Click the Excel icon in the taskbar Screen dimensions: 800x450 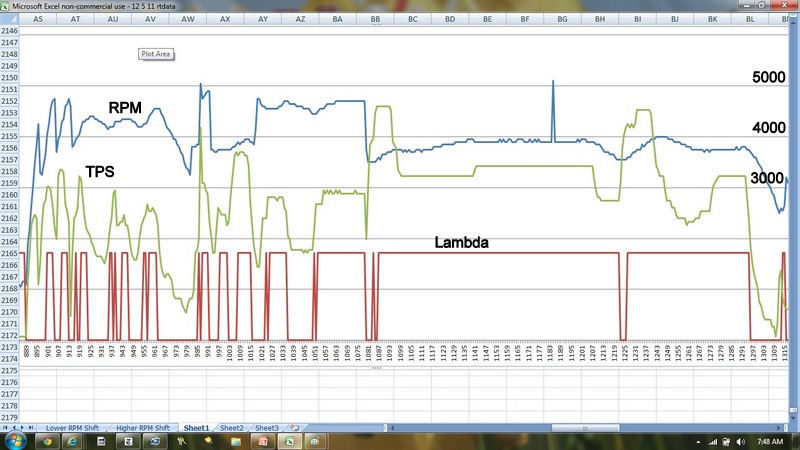pos(289,440)
